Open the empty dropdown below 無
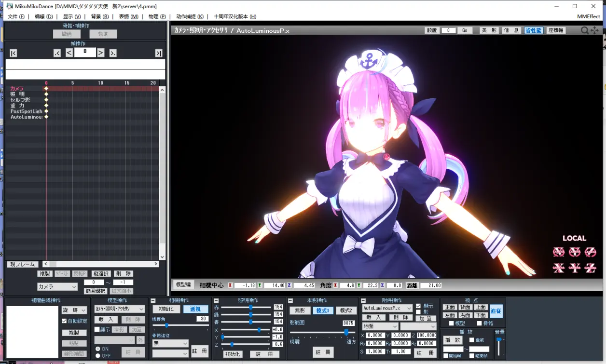This screenshot has width=606, height=364. click(170, 353)
